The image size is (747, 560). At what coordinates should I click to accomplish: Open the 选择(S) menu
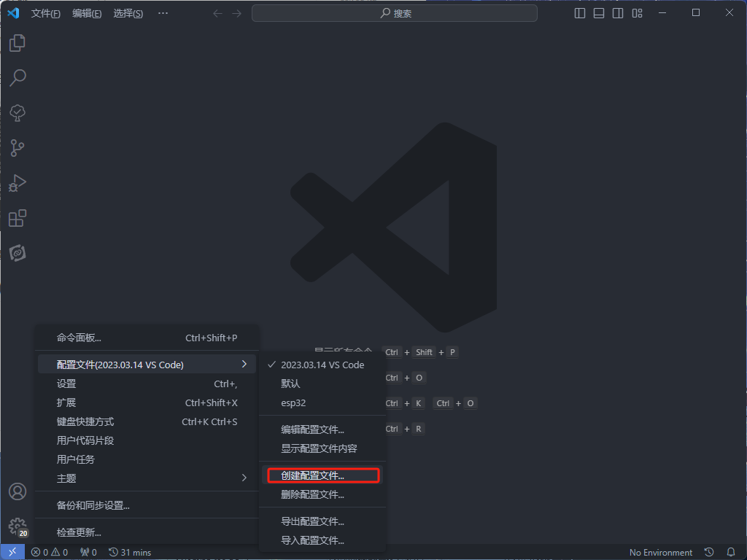pyautogui.click(x=128, y=13)
